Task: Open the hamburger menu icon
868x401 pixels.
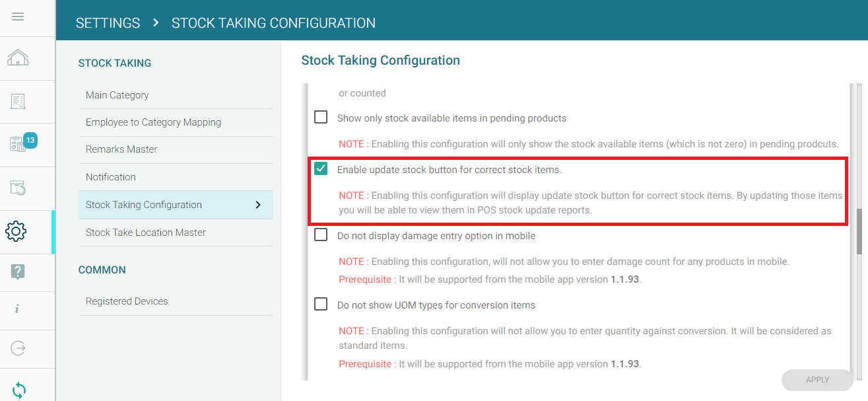Action: [x=18, y=17]
